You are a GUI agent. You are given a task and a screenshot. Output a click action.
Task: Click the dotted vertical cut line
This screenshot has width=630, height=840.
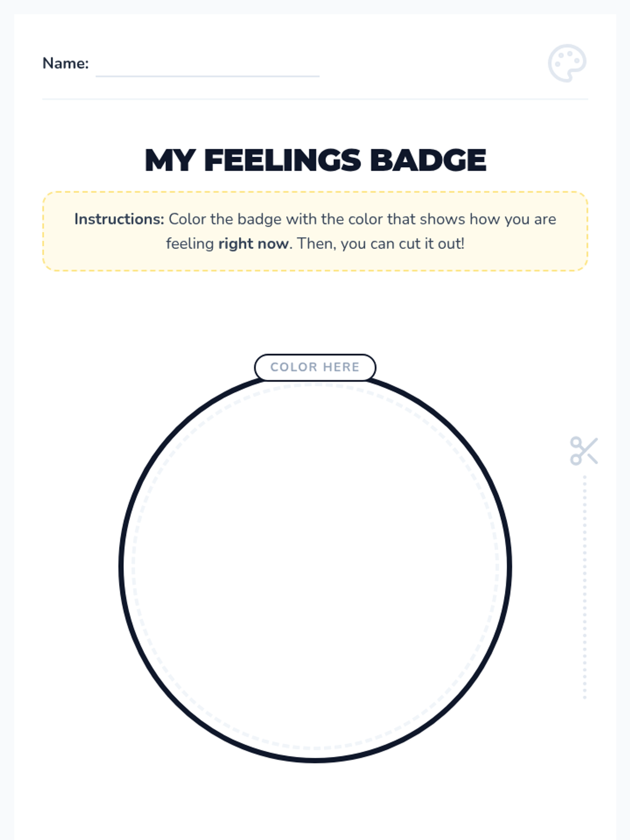click(x=584, y=587)
